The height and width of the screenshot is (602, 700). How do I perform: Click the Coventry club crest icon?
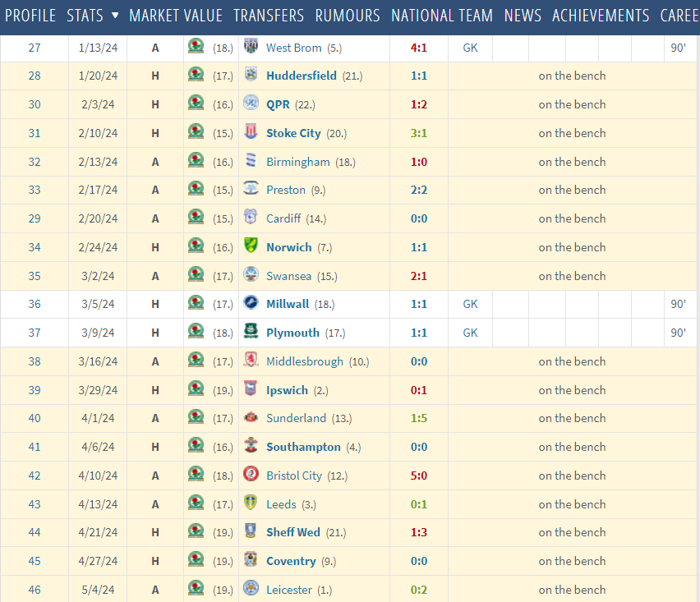pyautogui.click(x=251, y=559)
